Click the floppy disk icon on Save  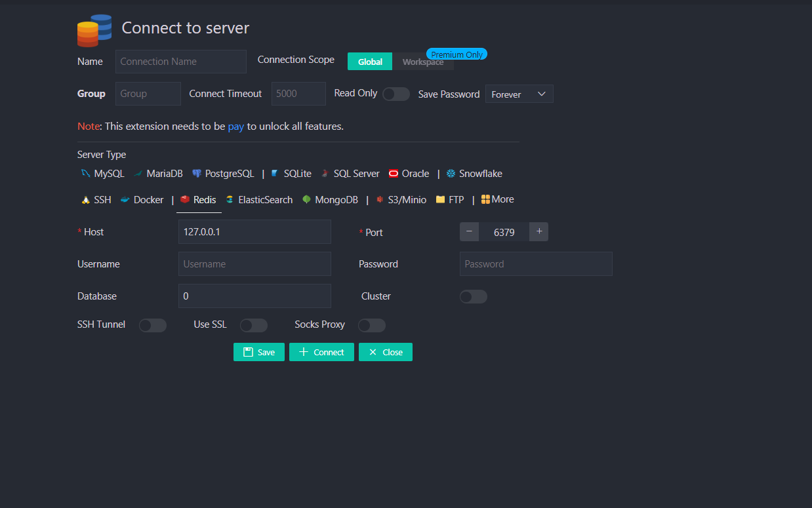click(248, 352)
